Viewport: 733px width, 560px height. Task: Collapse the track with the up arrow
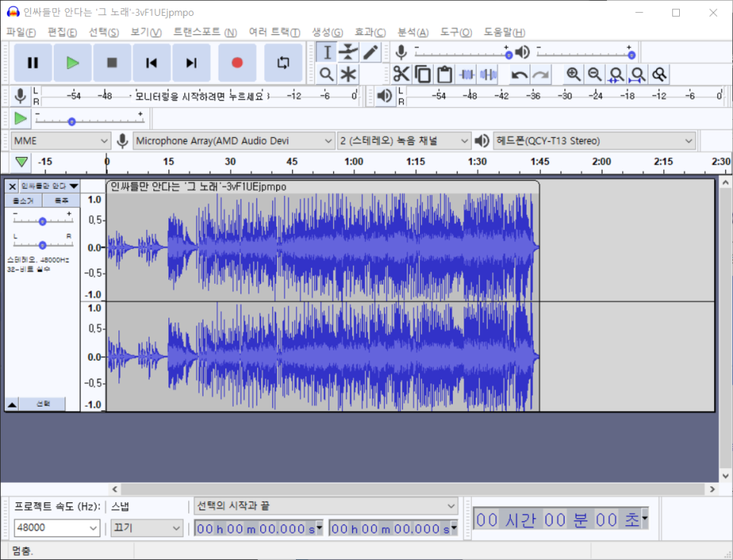(x=12, y=404)
